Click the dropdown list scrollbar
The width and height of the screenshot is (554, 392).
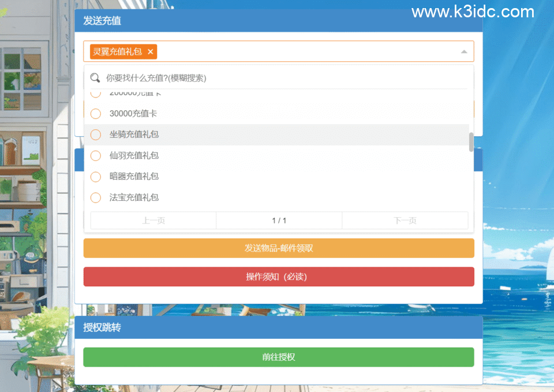coord(470,141)
